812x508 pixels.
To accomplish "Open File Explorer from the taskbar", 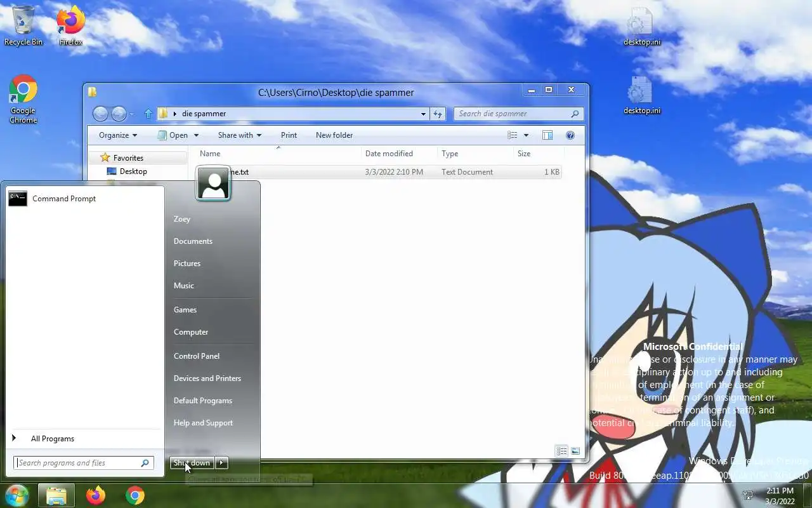I will coord(56,495).
